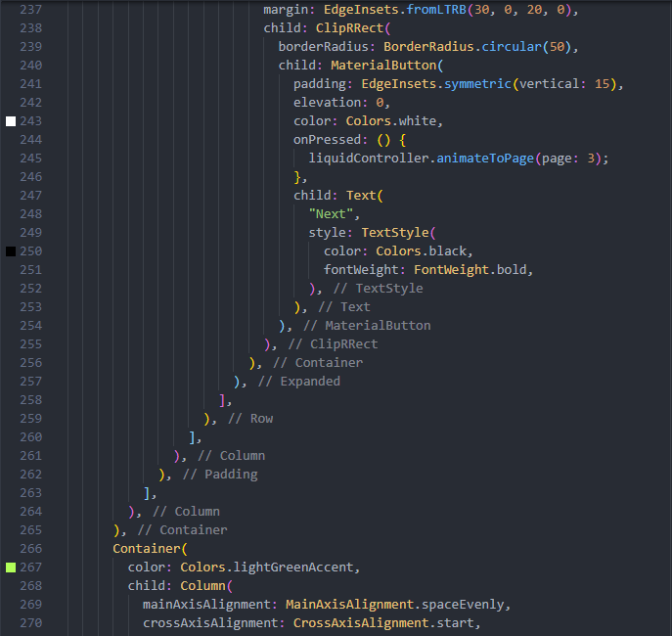672x636 pixels.
Task: Click the liquidController identifier
Action: click(x=369, y=159)
